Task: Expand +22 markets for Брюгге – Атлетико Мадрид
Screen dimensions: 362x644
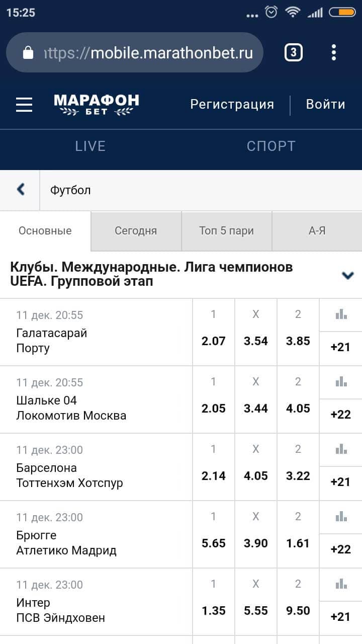Action: coord(341,550)
